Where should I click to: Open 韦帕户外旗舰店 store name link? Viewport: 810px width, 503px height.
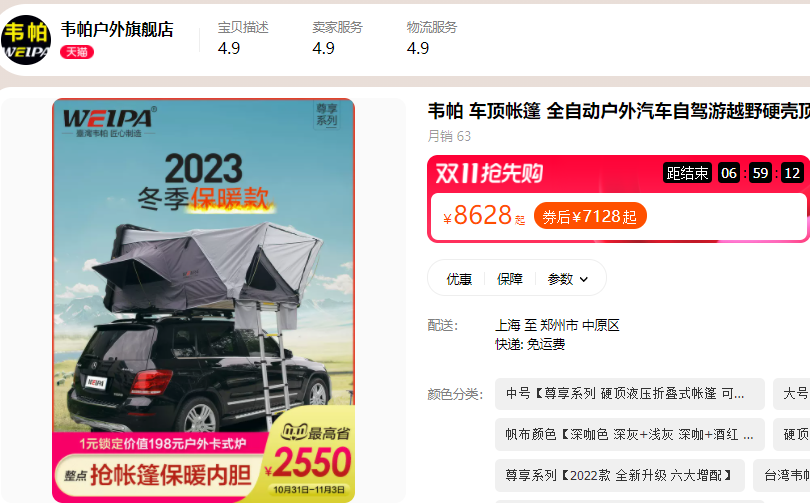tap(117, 29)
